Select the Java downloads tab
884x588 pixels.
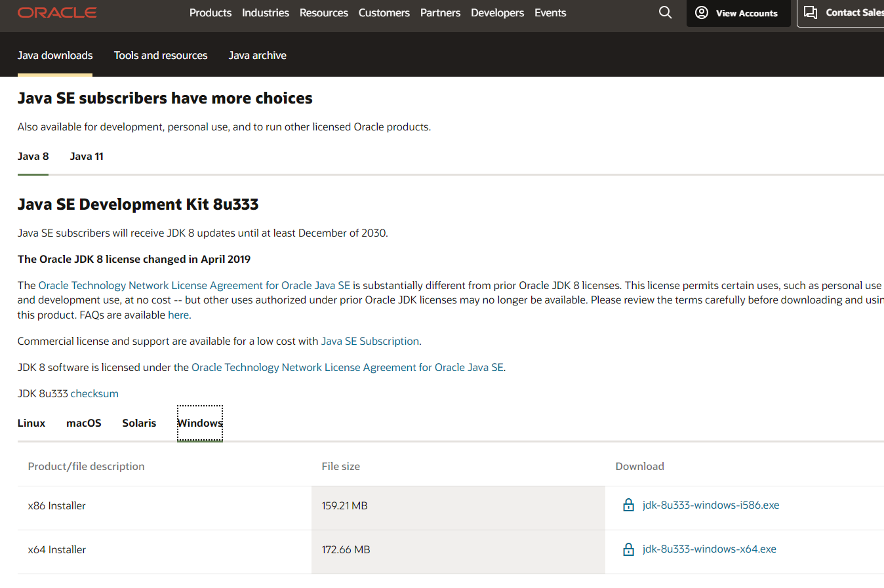pyautogui.click(x=55, y=55)
